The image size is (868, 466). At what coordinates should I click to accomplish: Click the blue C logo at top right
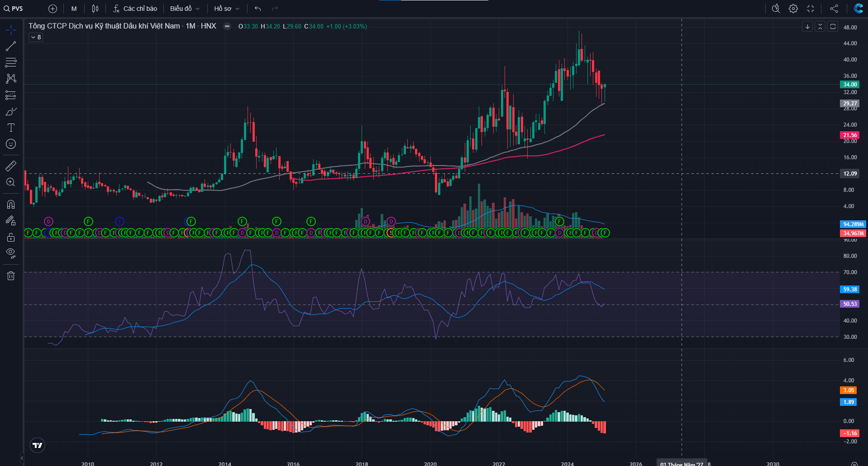(858, 9)
